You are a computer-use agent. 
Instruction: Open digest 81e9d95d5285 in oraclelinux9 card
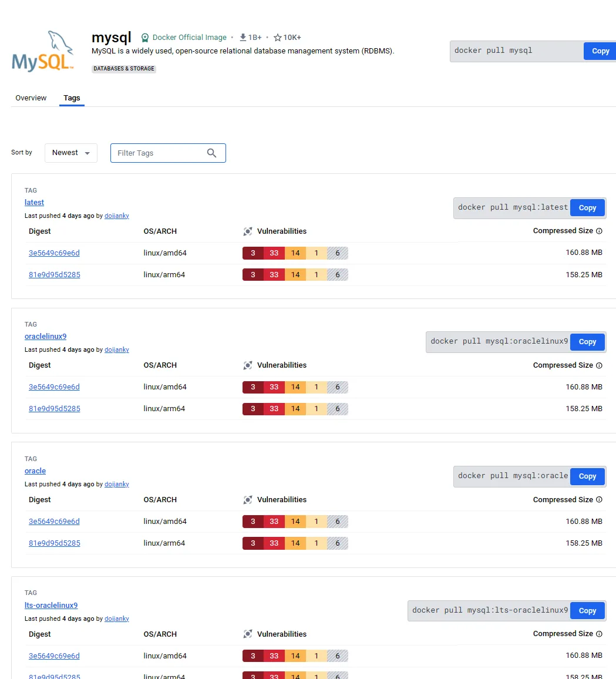pos(55,408)
